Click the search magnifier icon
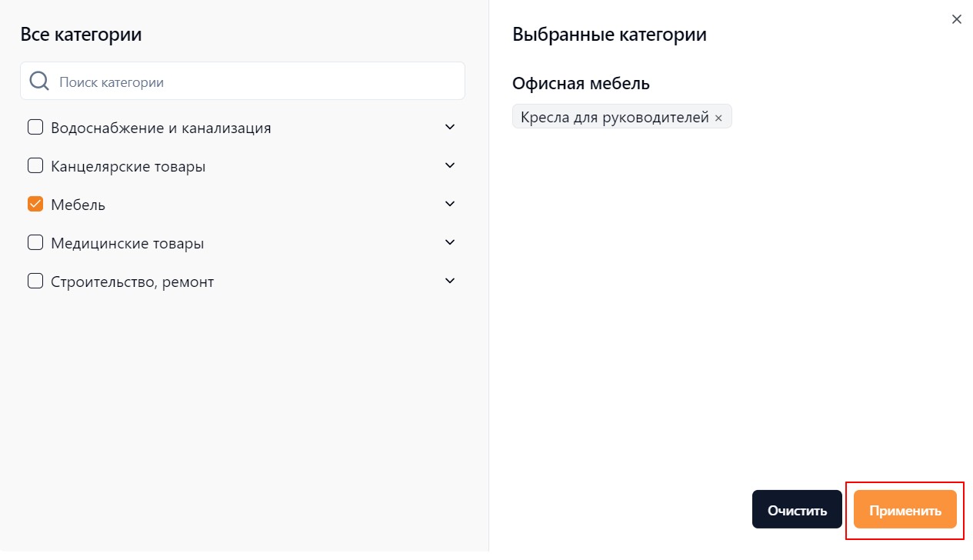The image size is (973, 560). pyautogui.click(x=39, y=82)
